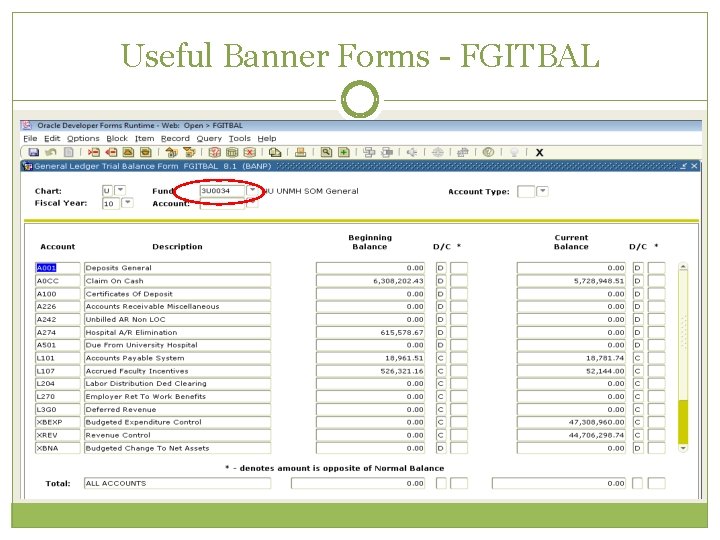Click the Next Block icon
Viewport: 720px width, 540px height.
point(189,152)
